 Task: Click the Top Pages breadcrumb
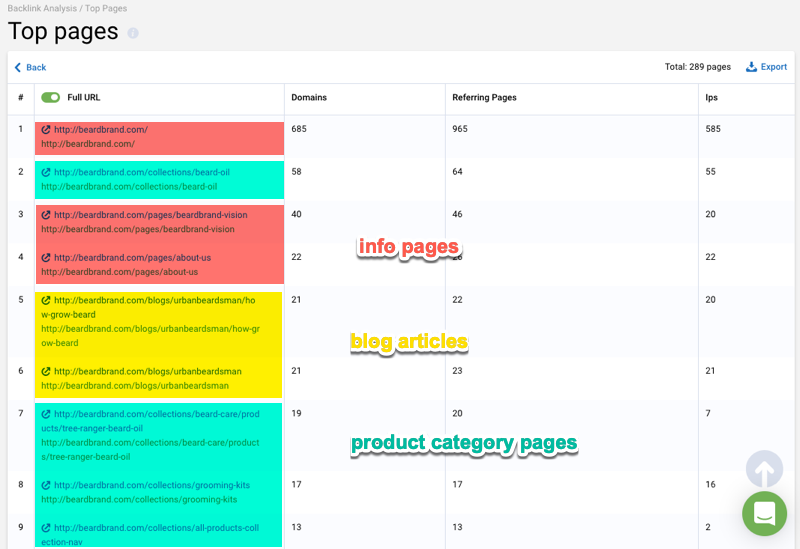pyautogui.click(x=106, y=8)
